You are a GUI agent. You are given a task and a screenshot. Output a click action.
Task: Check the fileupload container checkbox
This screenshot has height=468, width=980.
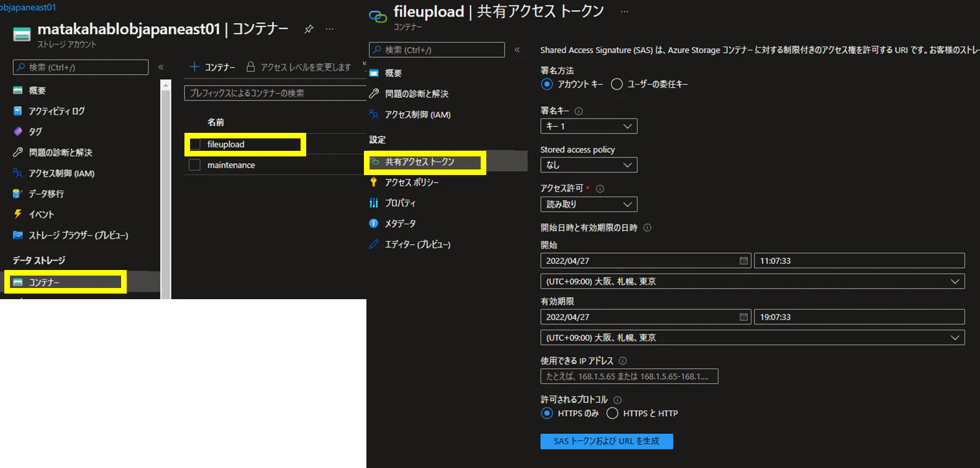point(195,144)
